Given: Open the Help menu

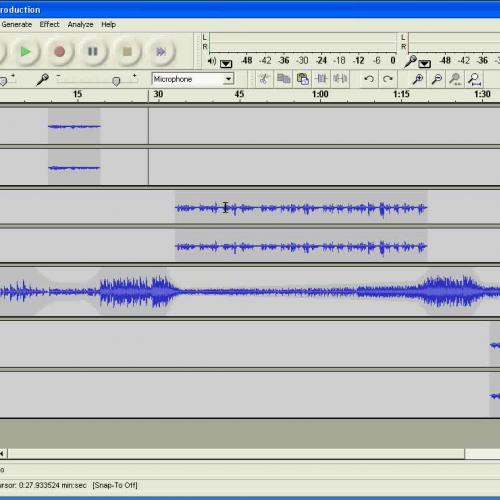Looking at the screenshot, I should tap(109, 24).
